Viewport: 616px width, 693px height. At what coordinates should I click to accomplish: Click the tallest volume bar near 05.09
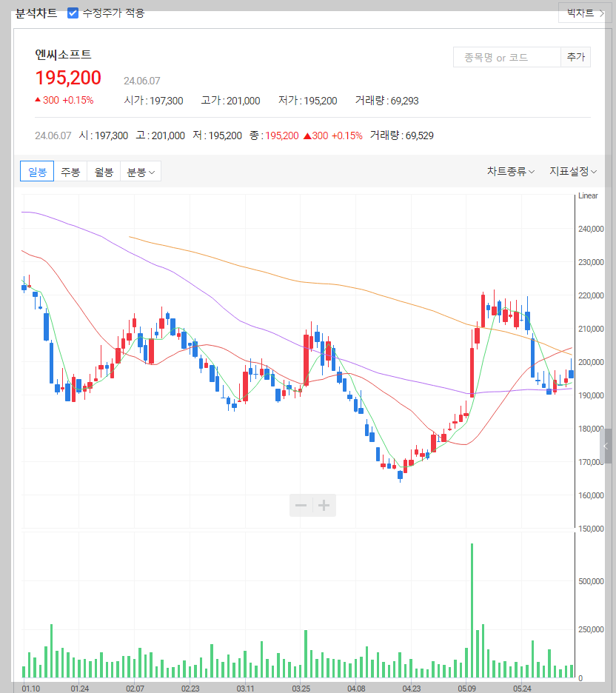point(472,610)
